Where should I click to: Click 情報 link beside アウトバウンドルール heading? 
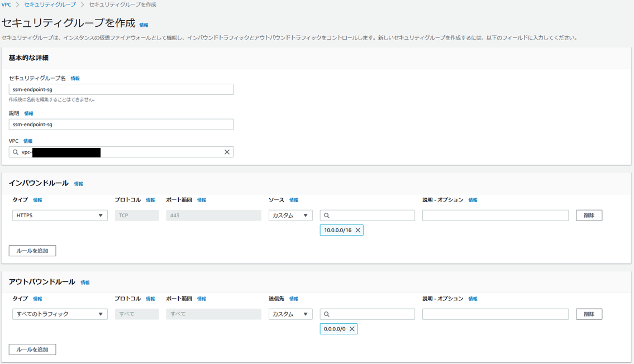[x=85, y=283]
